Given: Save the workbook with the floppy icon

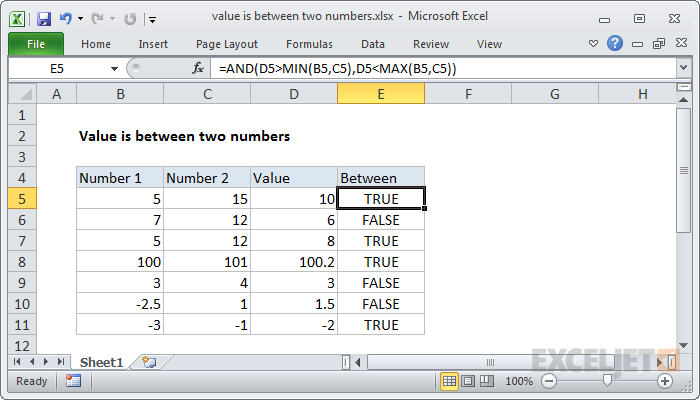Looking at the screenshot, I should (44, 19).
